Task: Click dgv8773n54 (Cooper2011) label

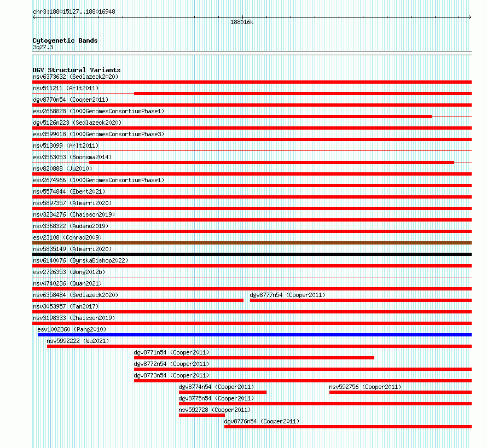Action: (171, 375)
